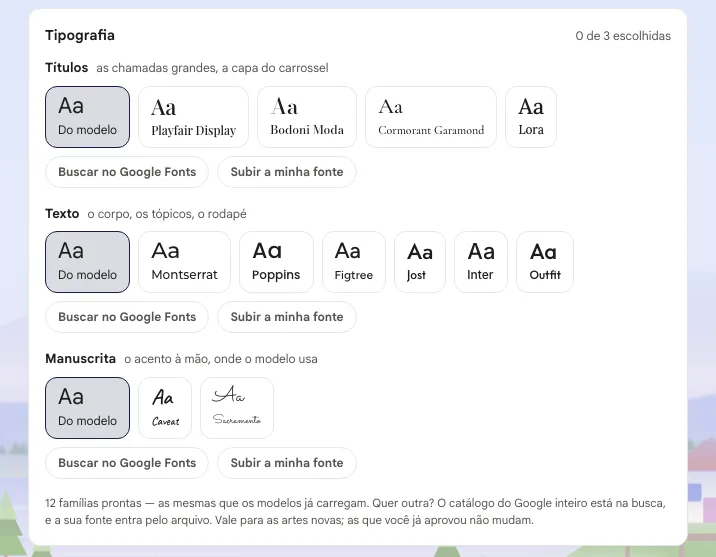
Task: Click 'o acento à mão, onde o modelo usa'
Action: tap(221, 359)
